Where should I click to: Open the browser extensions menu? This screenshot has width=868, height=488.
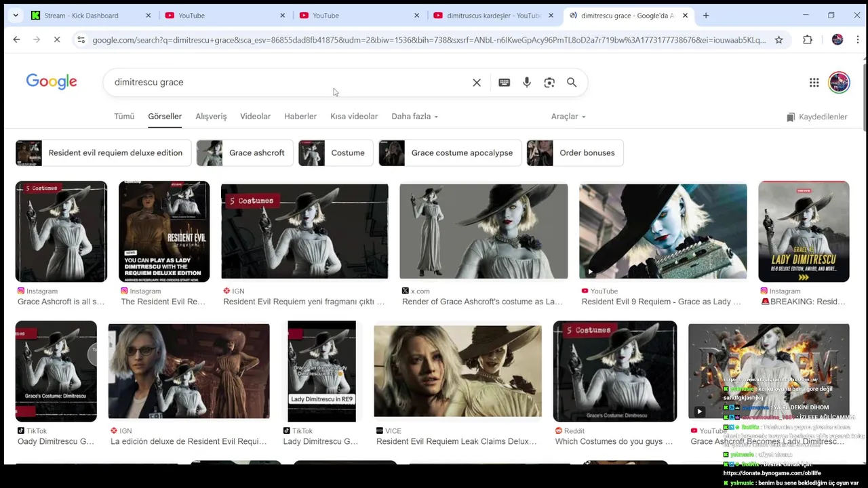pyautogui.click(x=807, y=40)
